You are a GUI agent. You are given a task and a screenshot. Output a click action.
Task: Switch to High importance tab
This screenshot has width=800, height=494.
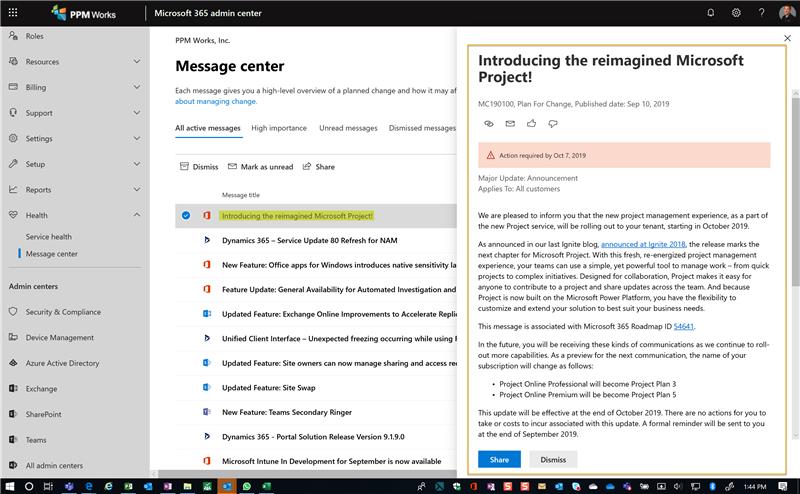coord(279,128)
